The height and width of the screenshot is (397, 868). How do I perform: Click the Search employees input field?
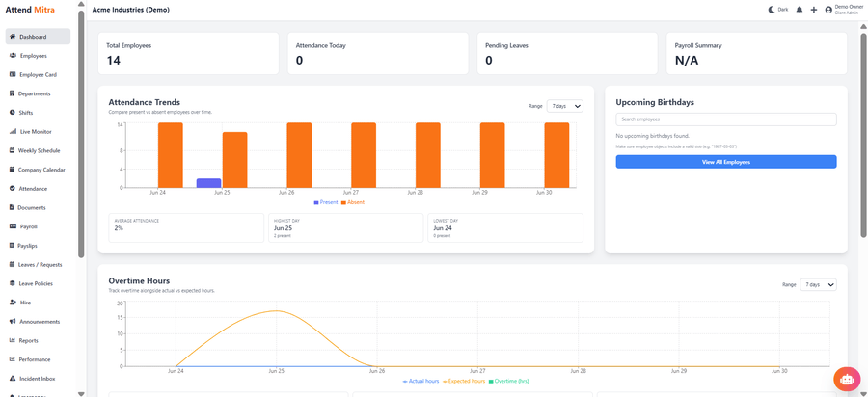[725, 119]
